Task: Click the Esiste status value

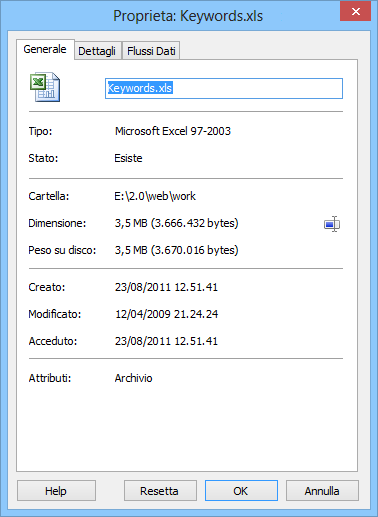Action: click(x=128, y=158)
